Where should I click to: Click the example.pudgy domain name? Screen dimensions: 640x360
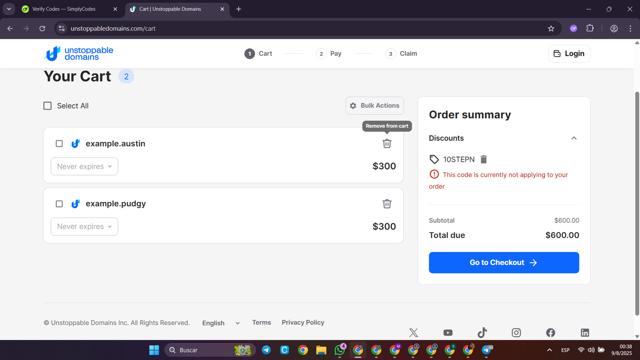click(116, 204)
